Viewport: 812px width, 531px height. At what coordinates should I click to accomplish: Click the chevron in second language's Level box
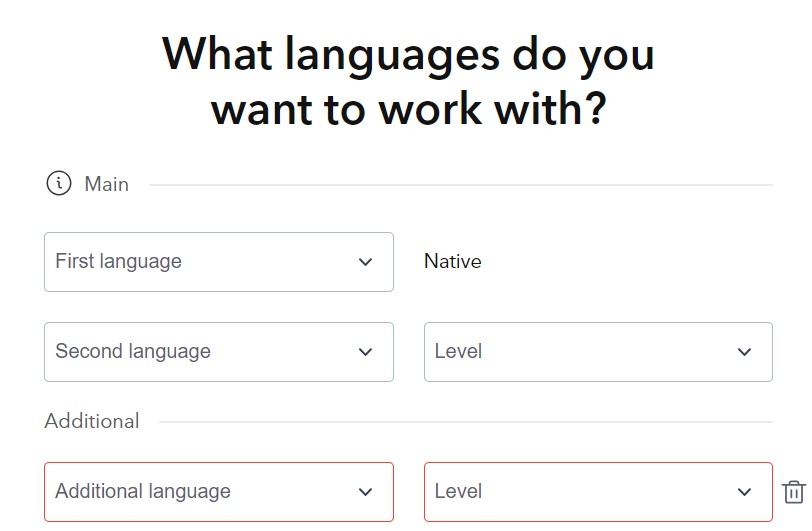coord(744,352)
